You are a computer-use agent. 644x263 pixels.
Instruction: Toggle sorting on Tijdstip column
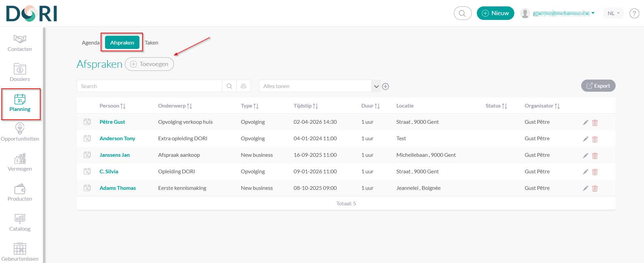click(306, 106)
